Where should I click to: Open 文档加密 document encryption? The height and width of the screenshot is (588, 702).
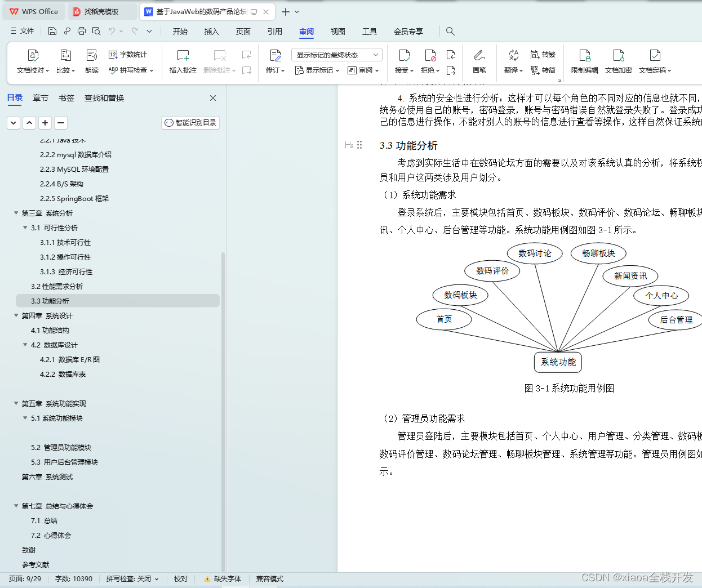(618, 60)
